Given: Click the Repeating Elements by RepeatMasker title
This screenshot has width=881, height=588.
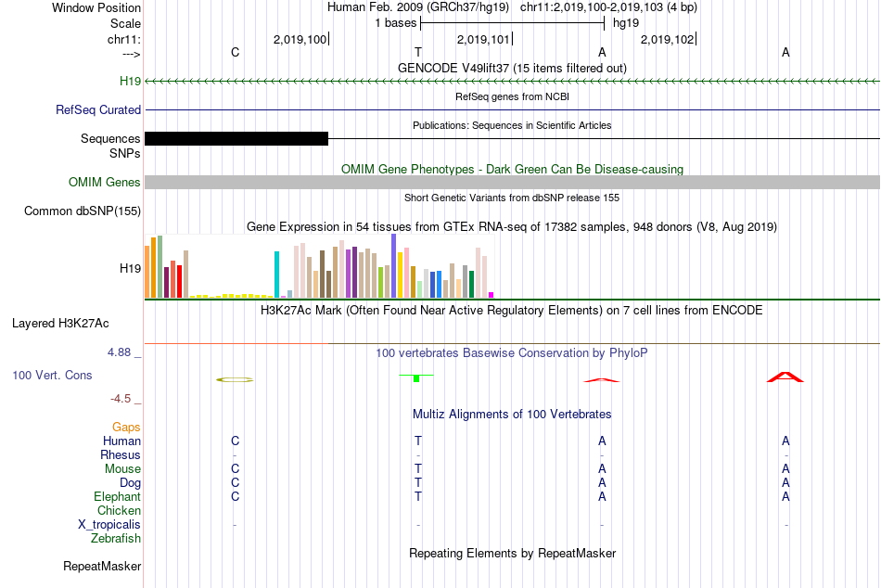Looking at the screenshot, I should pyautogui.click(x=513, y=553).
